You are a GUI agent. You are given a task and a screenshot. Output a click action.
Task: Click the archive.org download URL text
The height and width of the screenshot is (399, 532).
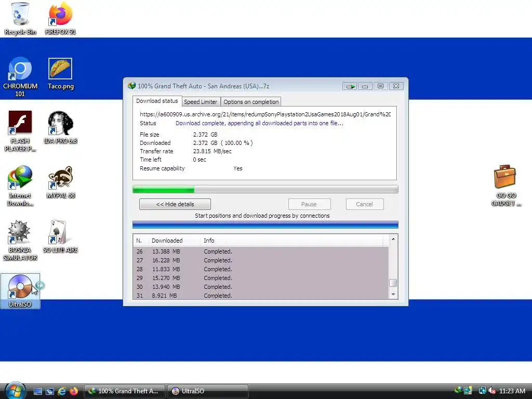[x=265, y=114]
